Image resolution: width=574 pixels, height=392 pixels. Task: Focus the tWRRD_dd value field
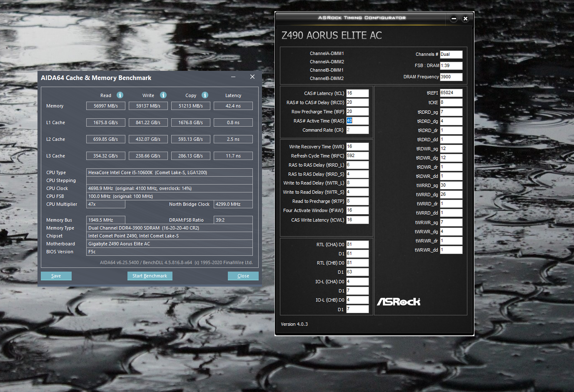tap(451, 213)
